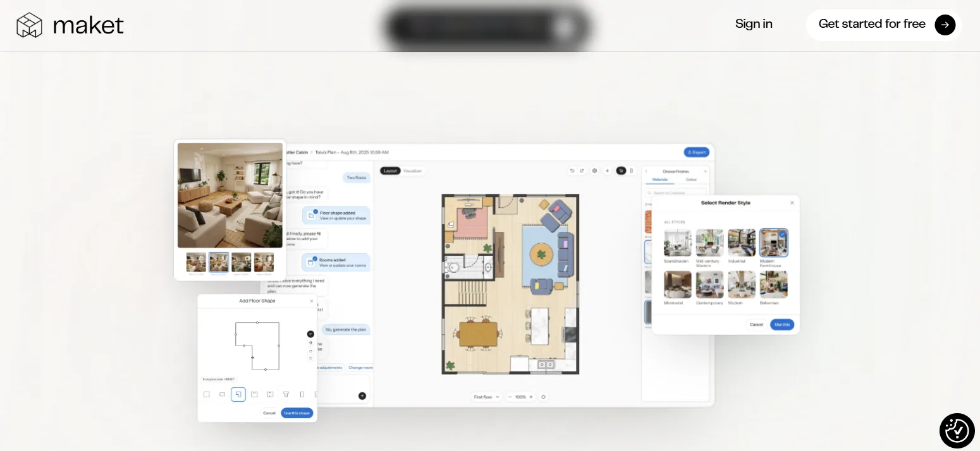Screen dimensions: 980x451
Task: Click the redo arrow in the plan toolbar
Action: coord(582,171)
